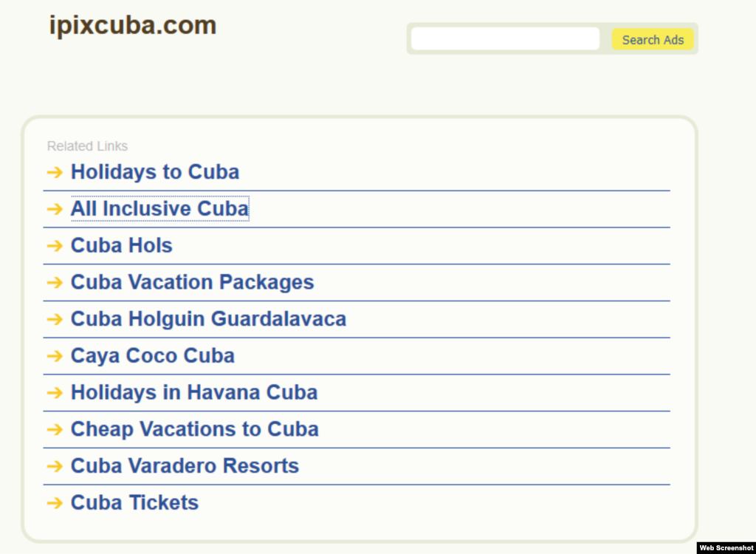This screenshot has width=756, height=554.
Task: Click the ipixcuba.com site title
Action: [133, 26]
